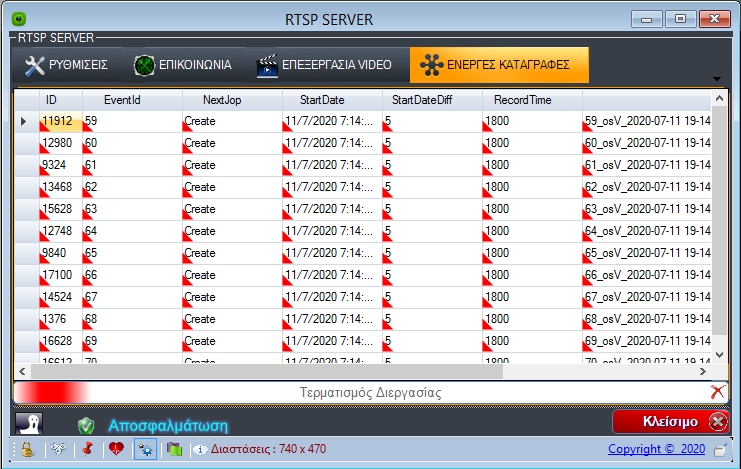Toggle the highlighted gears icon in status bar
The height and width of the screenshot is (469, 741).
pyautogui.click(x=145, y=450)
